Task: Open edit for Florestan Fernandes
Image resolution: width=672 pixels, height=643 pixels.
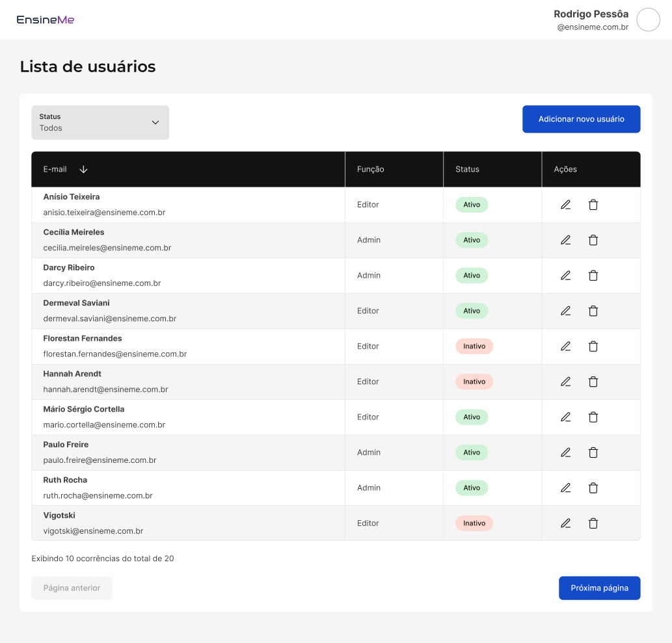Action: (565, 347)
